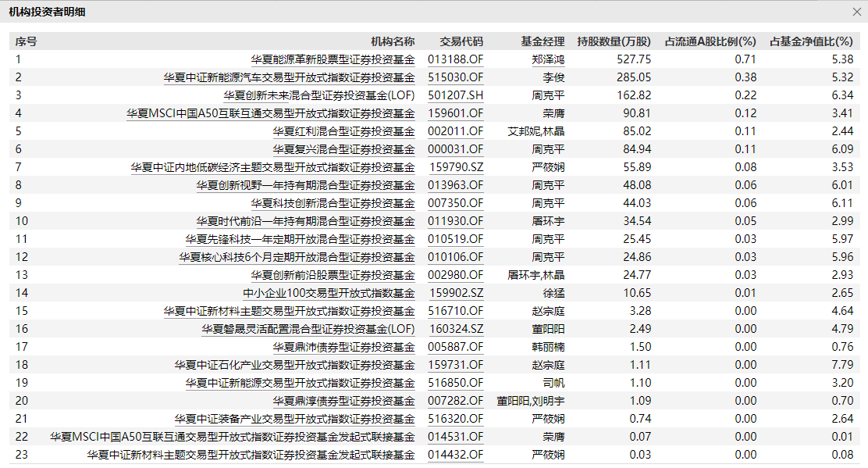The image size is (868, 468).
Task: Open the MSCI中国A50 发起式联接基金 link in row 22
Action: tap(233, 437)
